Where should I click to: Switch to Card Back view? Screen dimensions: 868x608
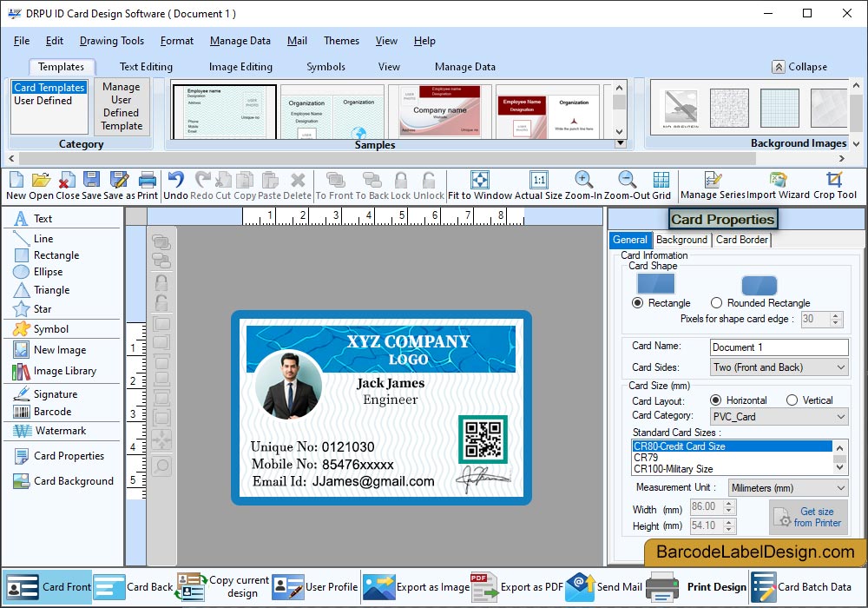(135, 587)
